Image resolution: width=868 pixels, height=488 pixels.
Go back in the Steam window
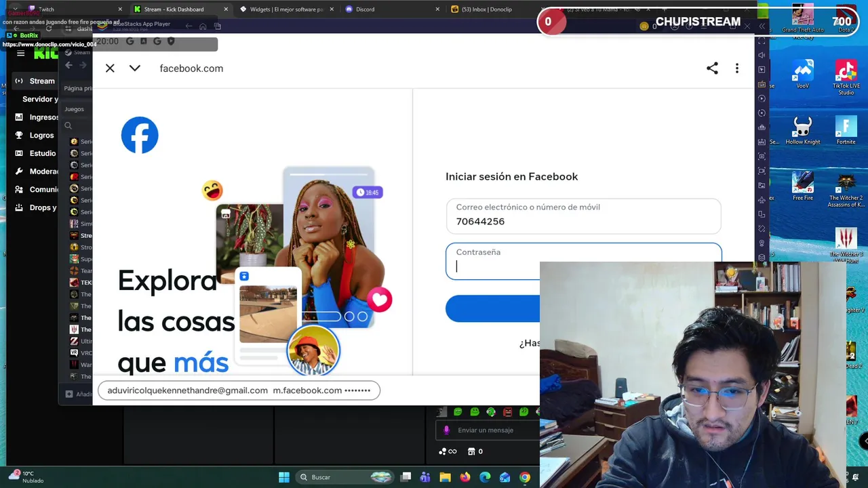pos(68,65)
